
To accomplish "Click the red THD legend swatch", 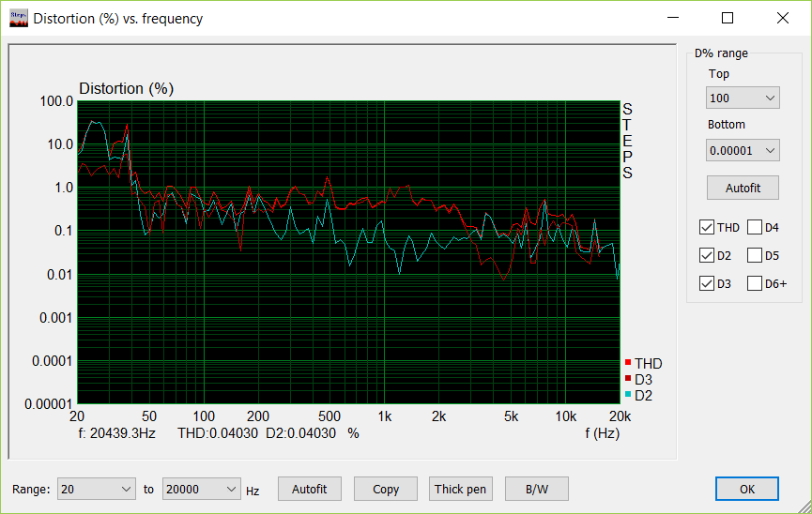I will click(628, 362).
